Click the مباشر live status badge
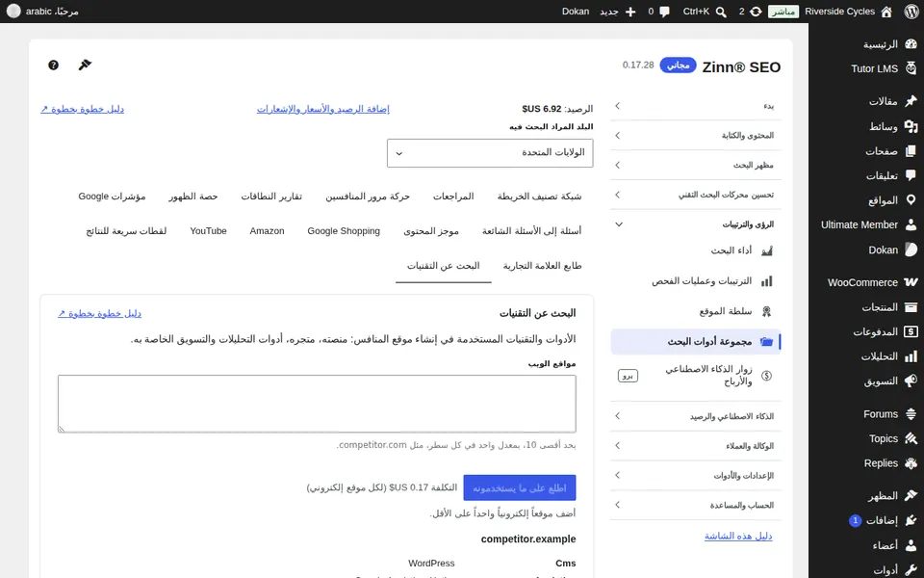Image resolution: width=924 pixels, height=578 pixels. 783,12
